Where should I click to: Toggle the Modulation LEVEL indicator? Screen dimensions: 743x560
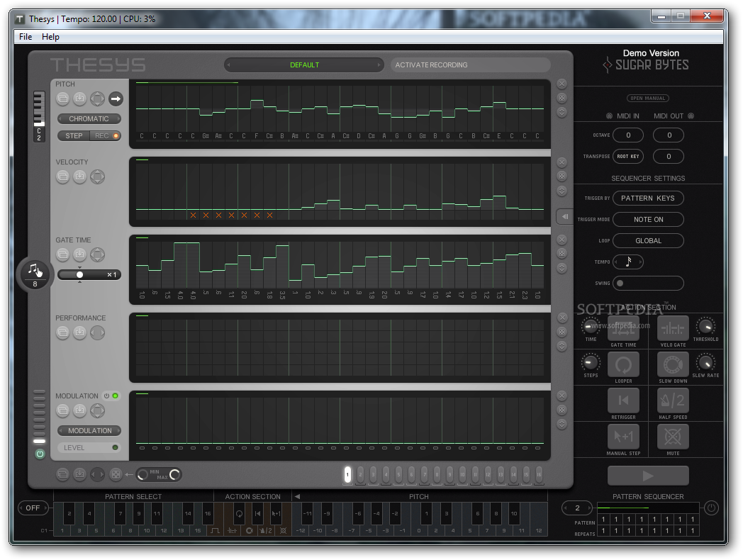[115, 448]
